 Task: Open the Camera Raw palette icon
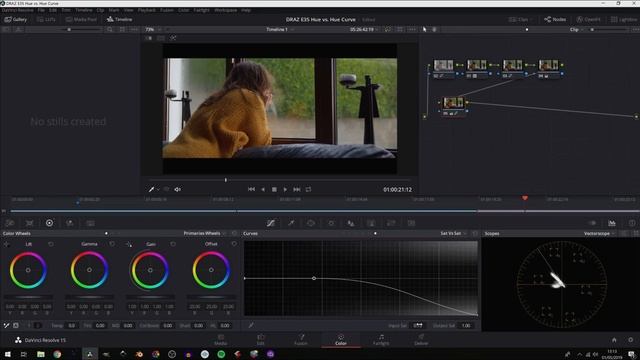[x=10, y=223]
